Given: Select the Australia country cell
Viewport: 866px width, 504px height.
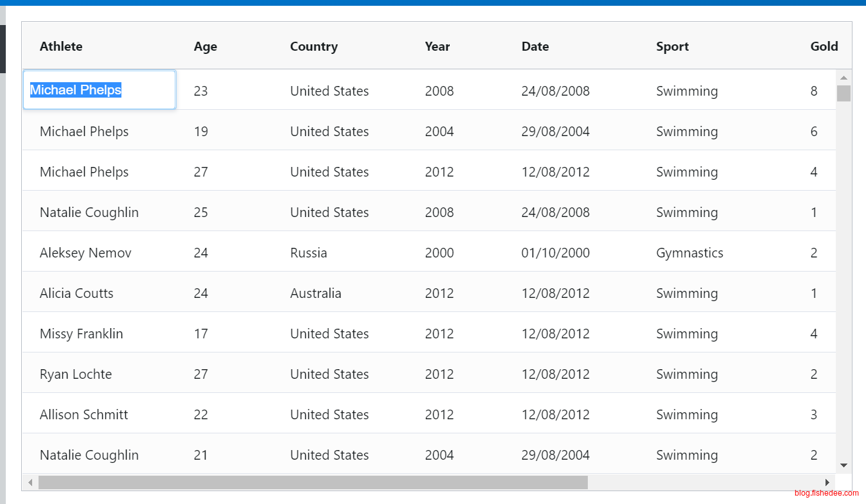Looking at the screenshot, I should point(315,293).
